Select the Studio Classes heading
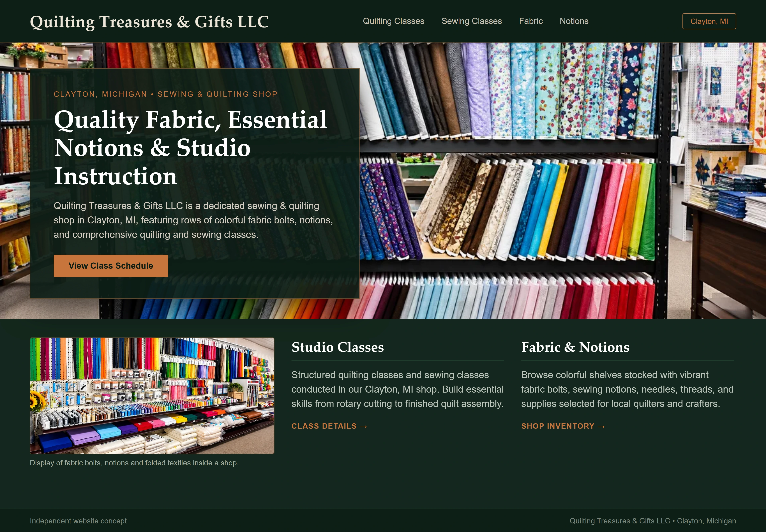 (337, 347)
